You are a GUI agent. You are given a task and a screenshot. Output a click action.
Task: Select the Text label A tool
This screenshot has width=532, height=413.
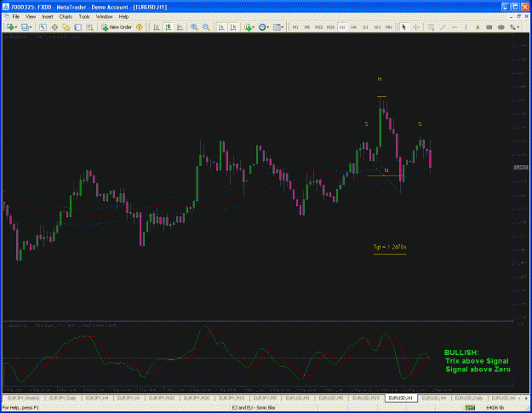coord(478,27)
